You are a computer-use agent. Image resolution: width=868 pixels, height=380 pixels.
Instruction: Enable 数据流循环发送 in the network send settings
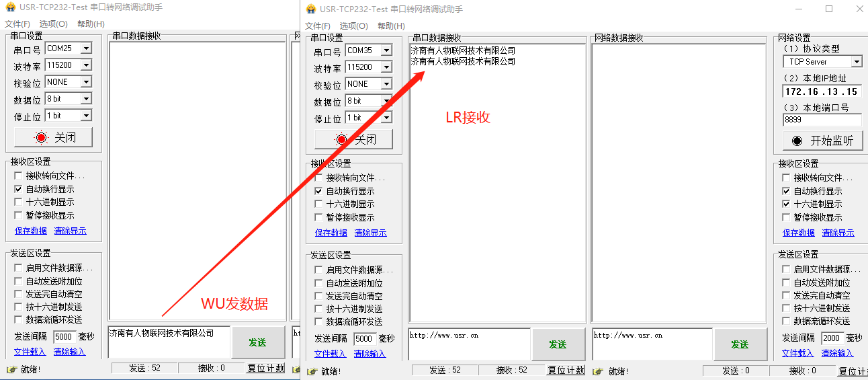coord(786,321)
